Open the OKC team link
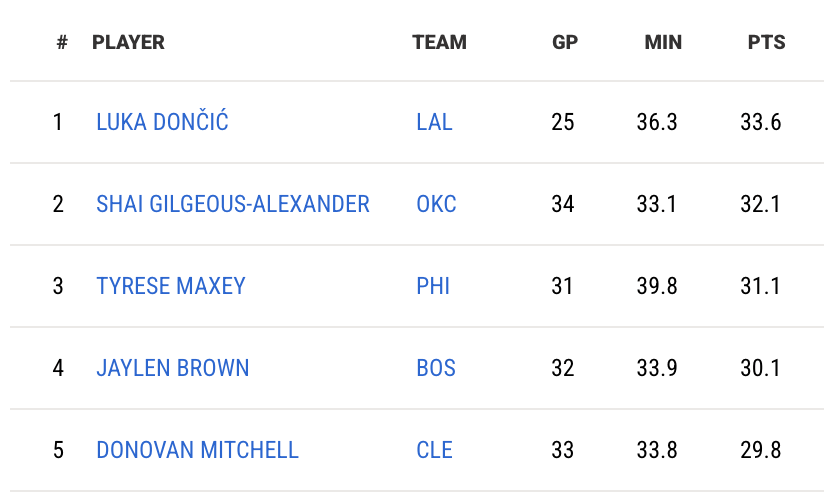This screenshot has height=492, width=824. click(436, 204)
